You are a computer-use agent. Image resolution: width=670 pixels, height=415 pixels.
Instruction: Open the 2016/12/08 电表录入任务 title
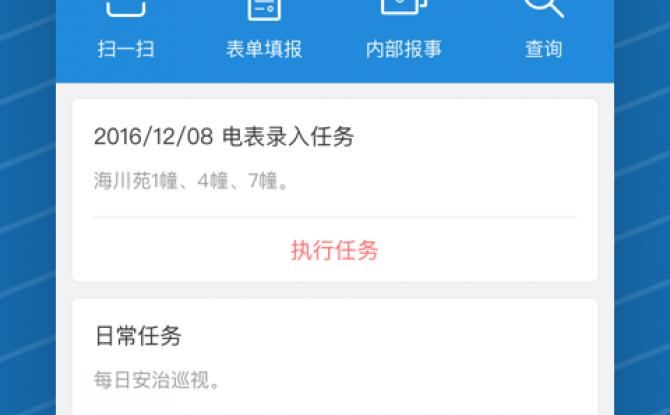tap(224, 137)
